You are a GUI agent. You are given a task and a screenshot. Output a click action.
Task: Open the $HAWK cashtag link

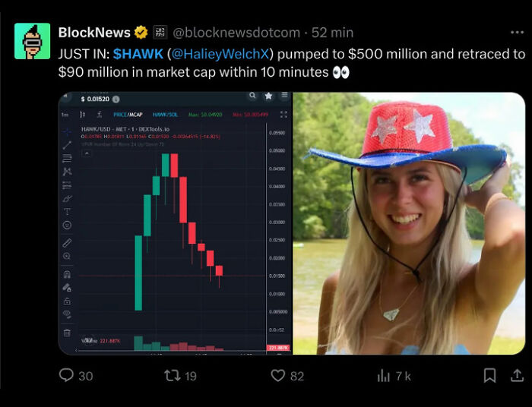pos(138,55)
